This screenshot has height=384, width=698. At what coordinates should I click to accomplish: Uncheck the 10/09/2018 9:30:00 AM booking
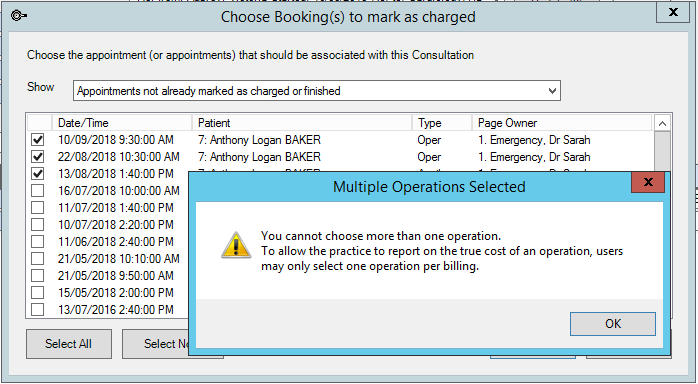pyautogui.click(x=38, y=140)
